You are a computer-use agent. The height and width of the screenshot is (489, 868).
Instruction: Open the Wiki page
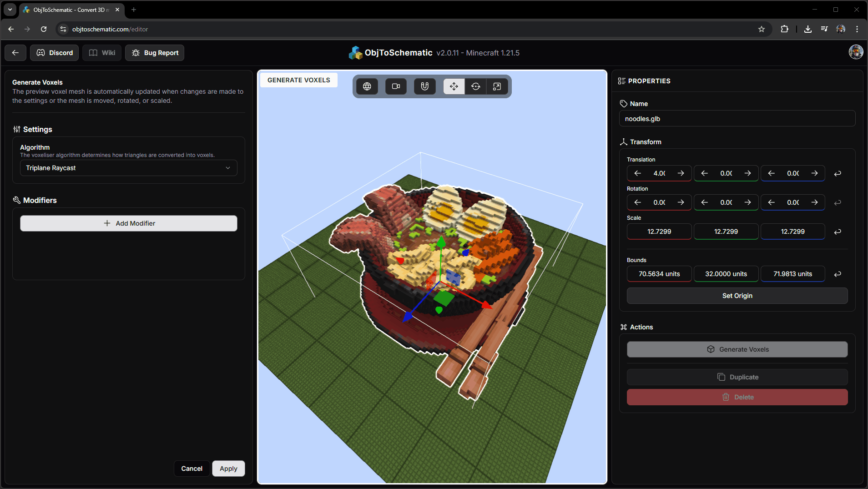click(x=102, y=53)
